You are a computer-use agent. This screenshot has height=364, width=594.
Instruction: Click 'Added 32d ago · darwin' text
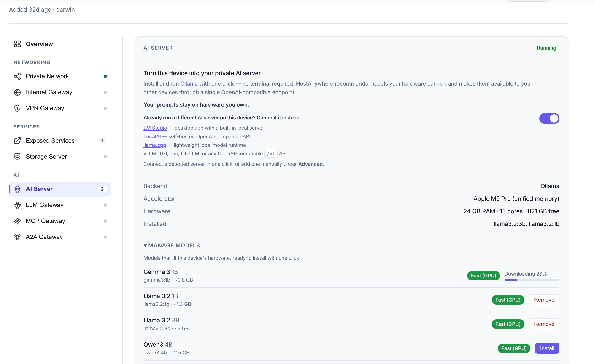tap(42, 10)
